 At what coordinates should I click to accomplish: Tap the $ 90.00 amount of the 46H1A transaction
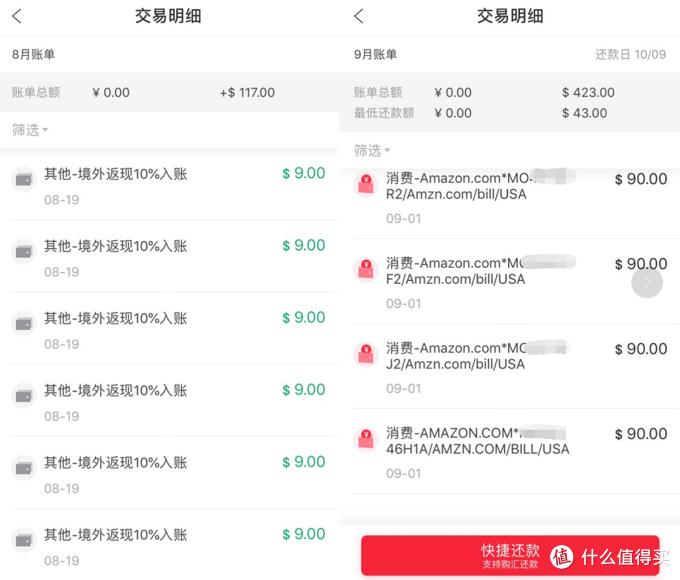(641, 434)
